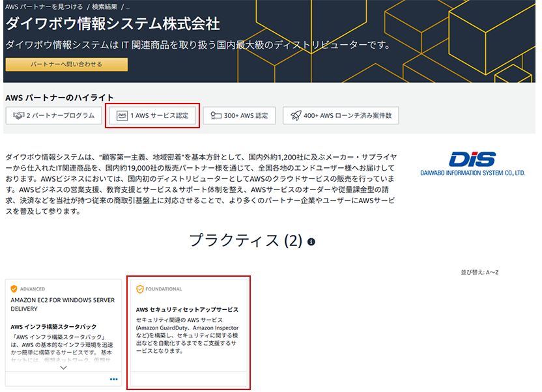Go to AWS パートナーを見つける breadcrumb
The image size is (542, 392).
tap(42, 6)
